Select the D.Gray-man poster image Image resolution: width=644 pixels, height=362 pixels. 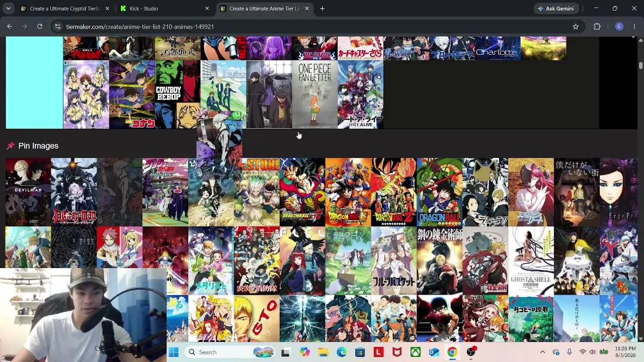pyautogui.click(x=74, y=192)
